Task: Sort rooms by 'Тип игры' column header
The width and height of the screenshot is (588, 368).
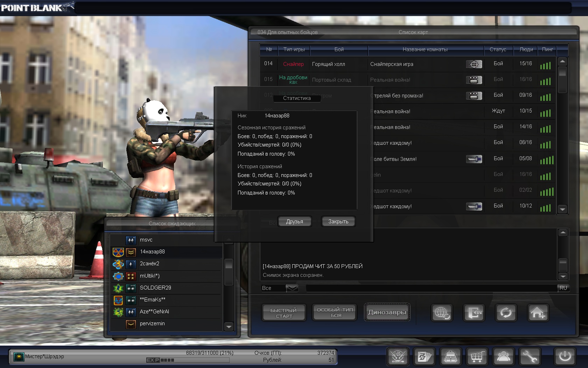Action: pyautogui.click(x=294, y=49)
